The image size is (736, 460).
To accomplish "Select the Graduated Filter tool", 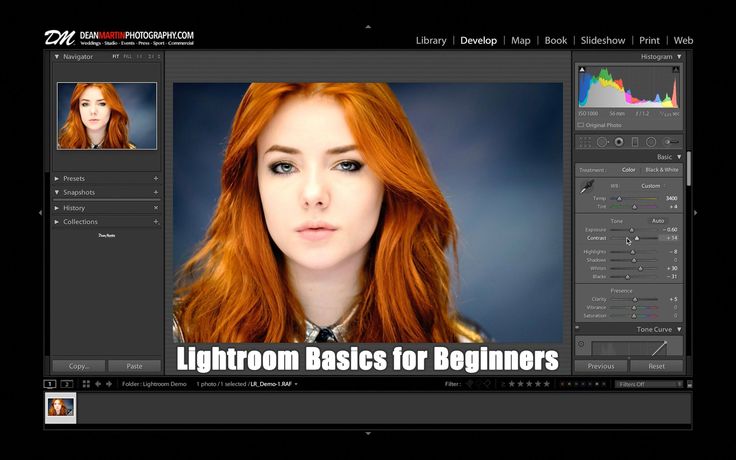I will point(635,142).
